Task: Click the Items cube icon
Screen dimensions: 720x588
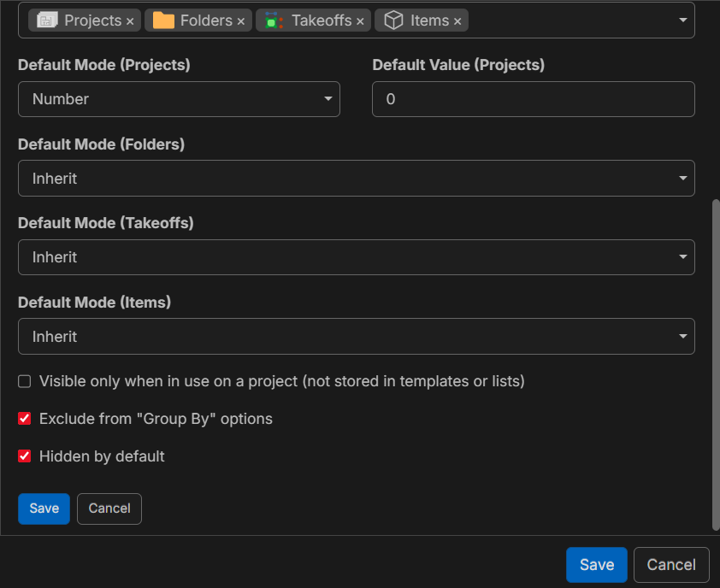Action: point(393,21)
